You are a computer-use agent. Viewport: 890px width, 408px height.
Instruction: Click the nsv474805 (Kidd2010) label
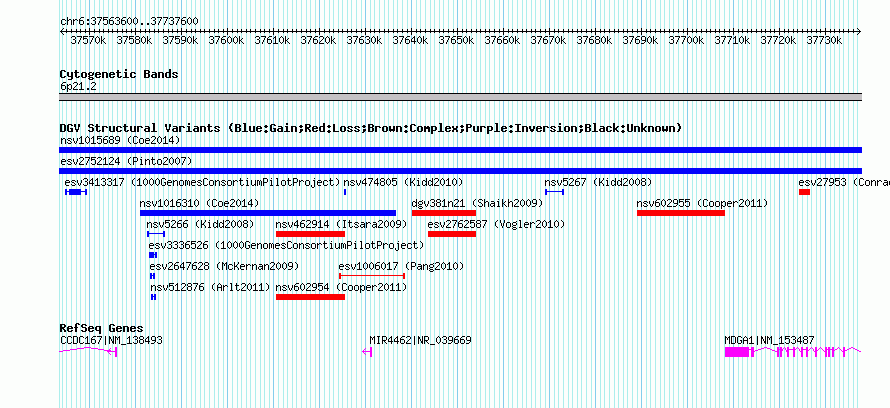[x=404, y=182]
